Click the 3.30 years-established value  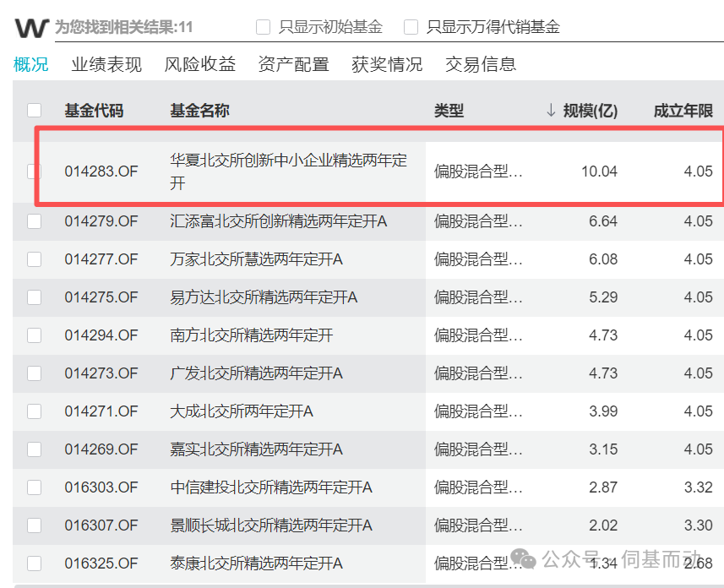(698, 525)
